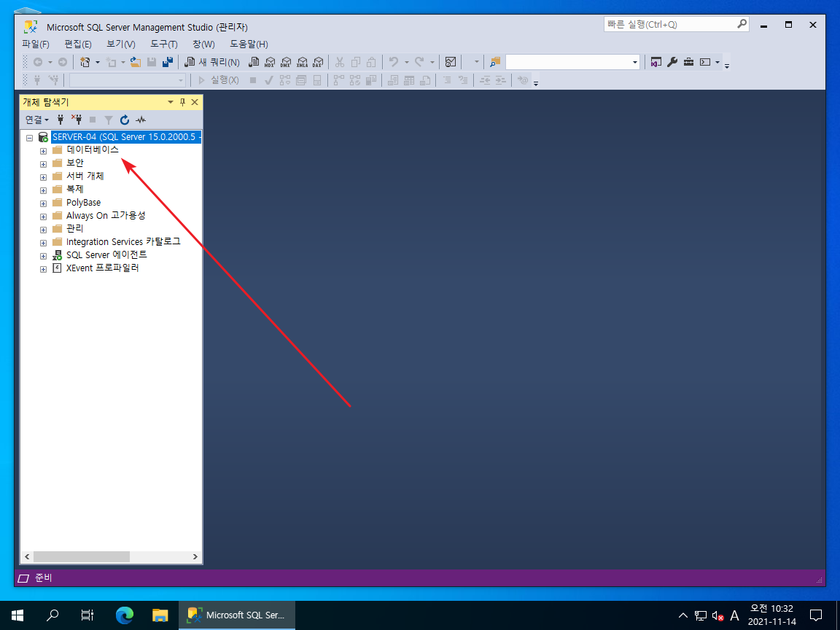The height and width of the screenshot is (630, 840).
Task: Pin the Object Explorer panel
Action: point(183,102)
